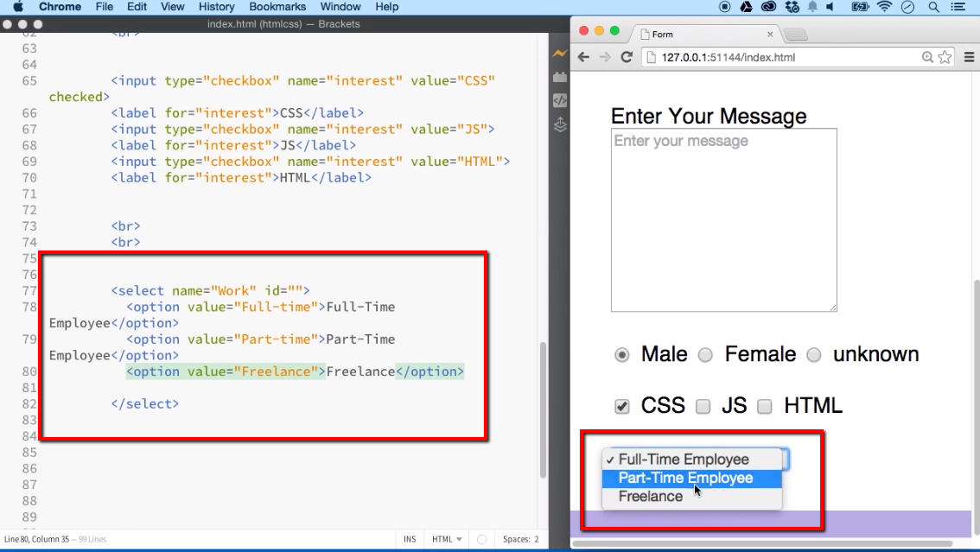Click the bookmark star in Chrome's address bar

pyautogui.click(x=944, y=57)
